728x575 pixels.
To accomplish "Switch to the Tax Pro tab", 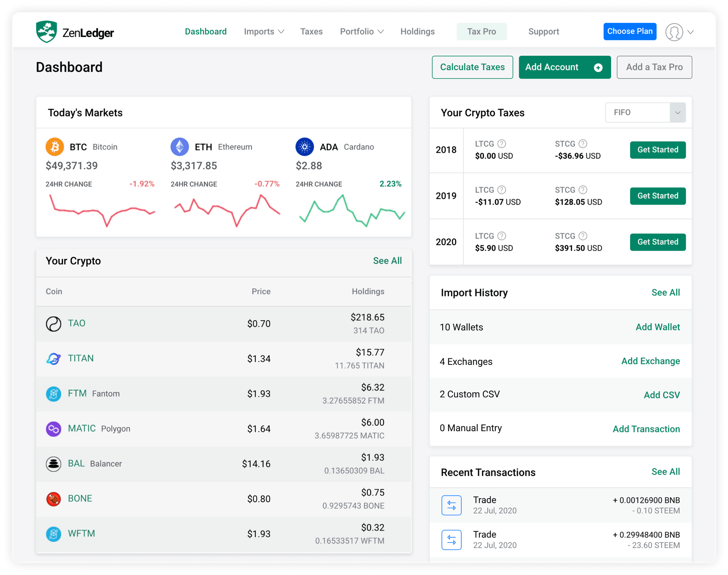I will 482,31.
